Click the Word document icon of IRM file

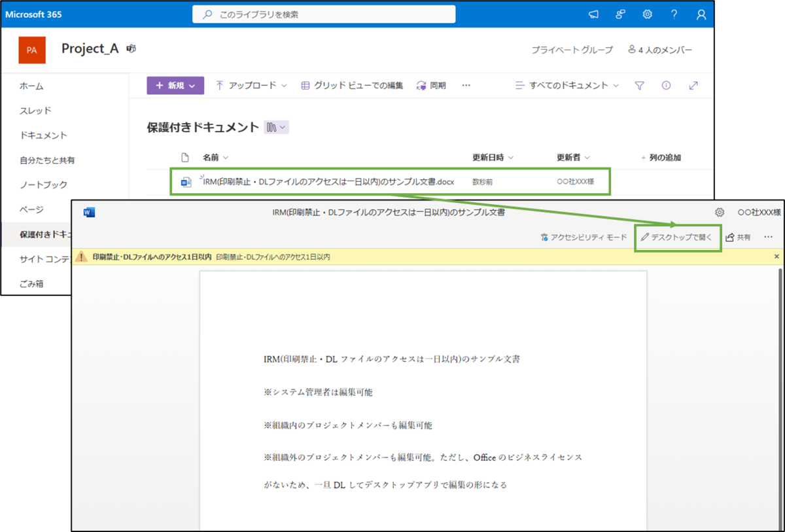pyautogui.click(x=186, y=182)
